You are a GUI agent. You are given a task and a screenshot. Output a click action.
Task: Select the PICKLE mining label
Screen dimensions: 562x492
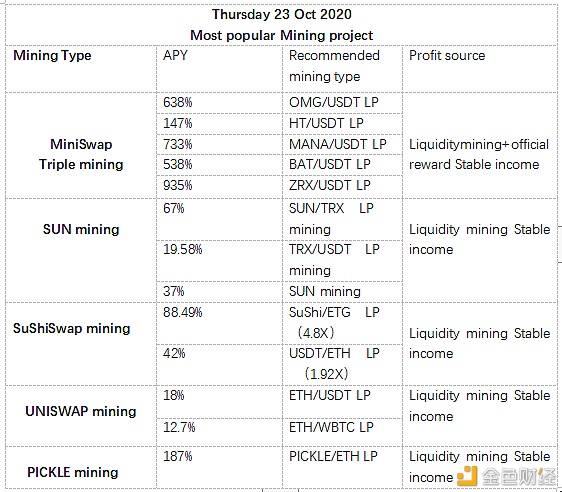[x=73, y=472]
